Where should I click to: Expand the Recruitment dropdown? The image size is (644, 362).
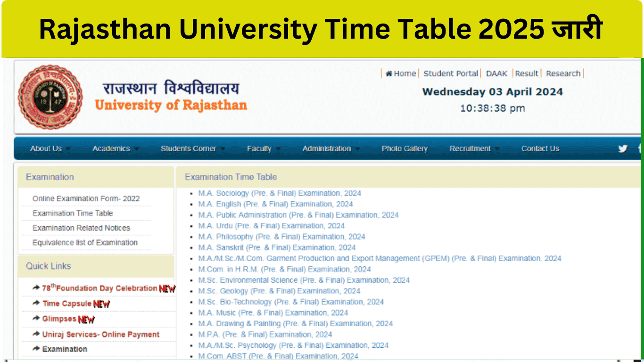click(471, 148)
